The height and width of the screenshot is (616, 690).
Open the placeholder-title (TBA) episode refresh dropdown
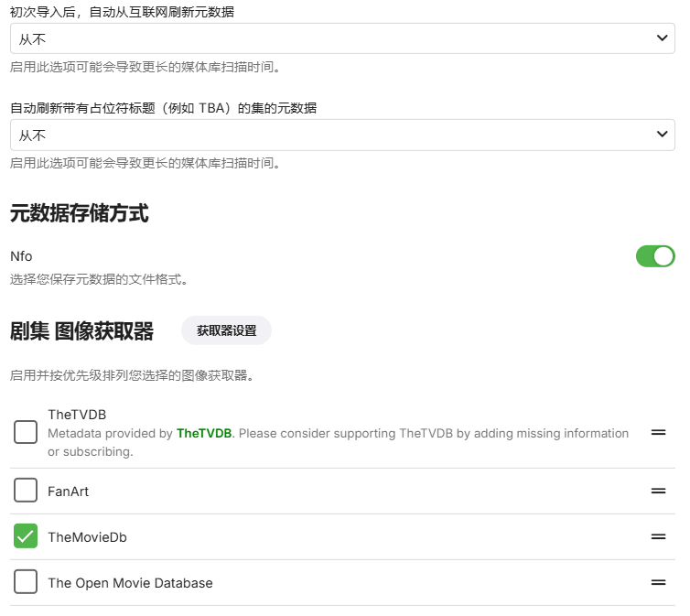coord(342,135)
